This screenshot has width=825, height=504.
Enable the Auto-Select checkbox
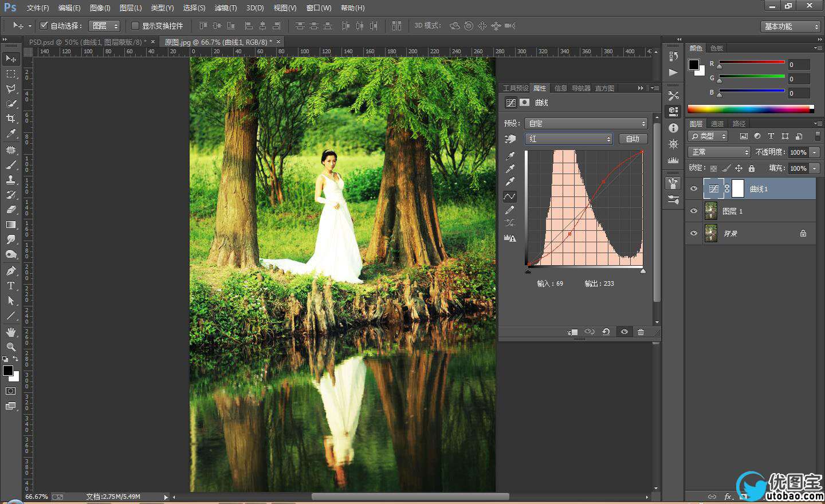point(44,26)
